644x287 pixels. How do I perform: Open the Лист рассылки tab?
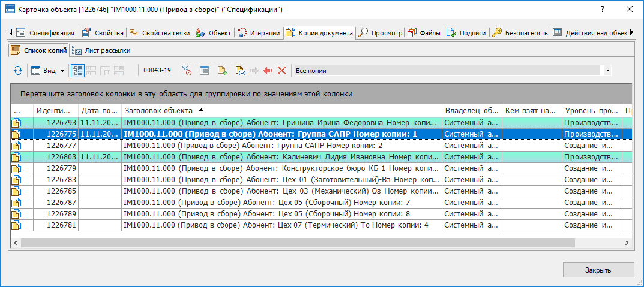coord(101,50)
